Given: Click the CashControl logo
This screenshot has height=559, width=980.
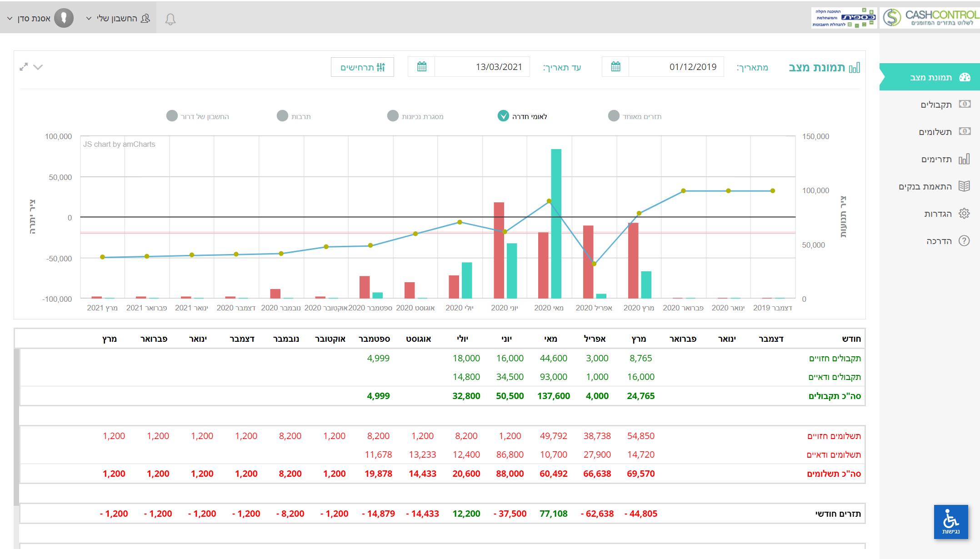Looking at the screenshot, I should [x=930, y=18].
